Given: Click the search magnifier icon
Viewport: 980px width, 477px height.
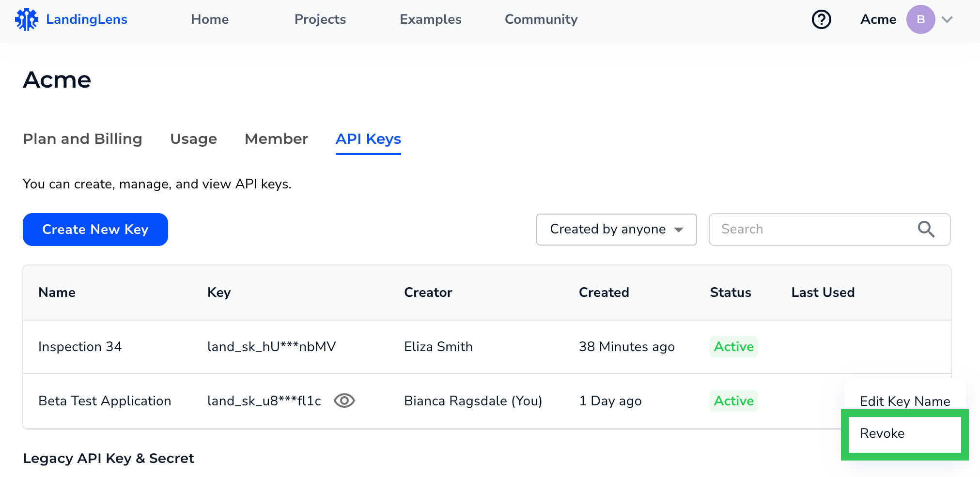Looking at the screenshot, I should (x=926, y=229).
